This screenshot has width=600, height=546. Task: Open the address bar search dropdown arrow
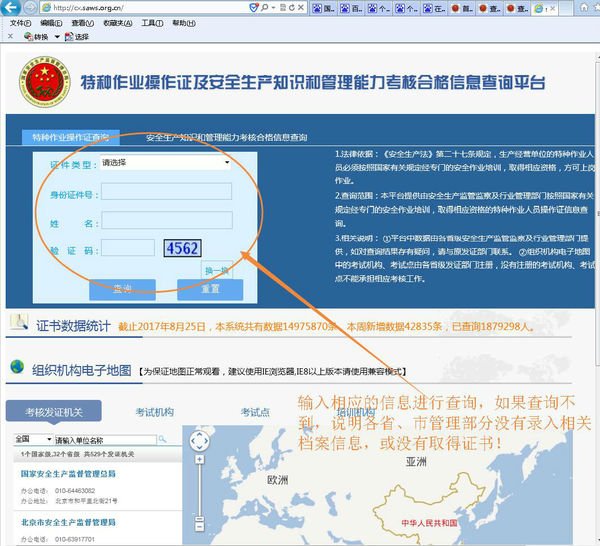pos(273,8)
